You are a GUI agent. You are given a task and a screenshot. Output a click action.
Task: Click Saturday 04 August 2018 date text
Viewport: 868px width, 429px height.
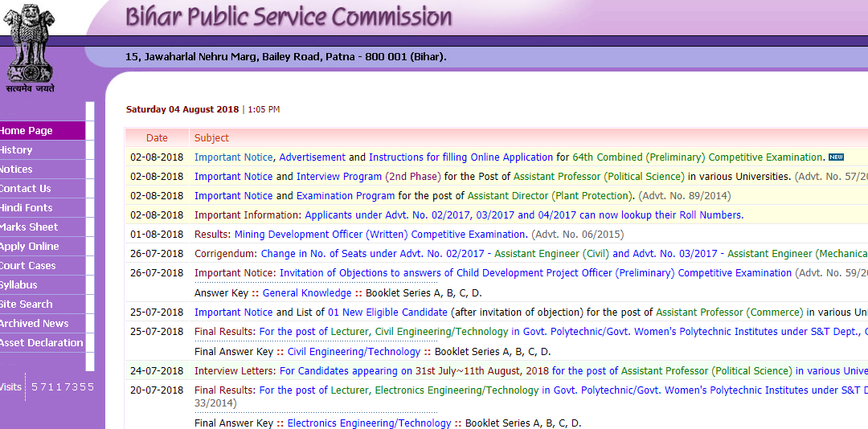pyautogui.click(x=182, y=109)
